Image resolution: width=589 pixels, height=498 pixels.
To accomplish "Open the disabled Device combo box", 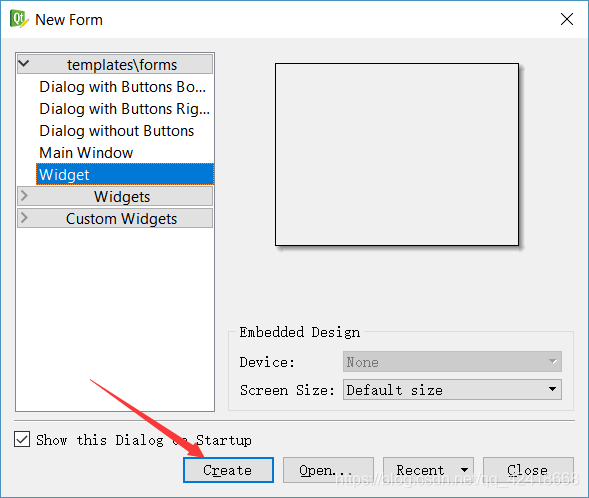I will pyautogui.click(x=452, y=362).
